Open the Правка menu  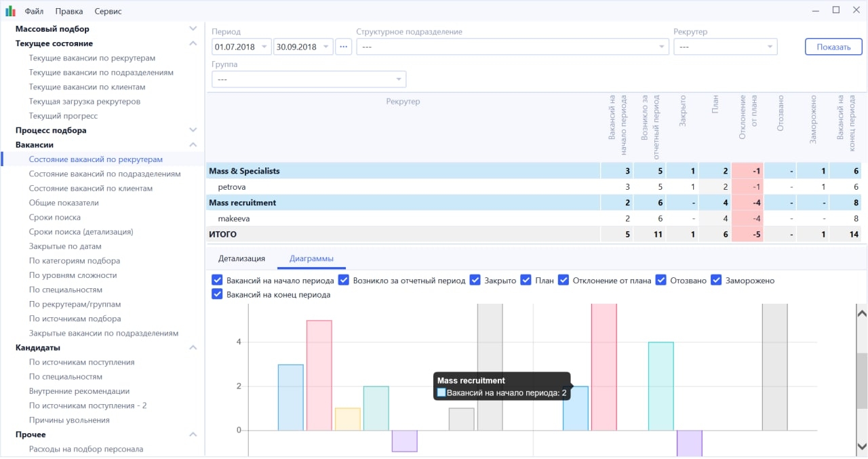[x=69, y=11]
